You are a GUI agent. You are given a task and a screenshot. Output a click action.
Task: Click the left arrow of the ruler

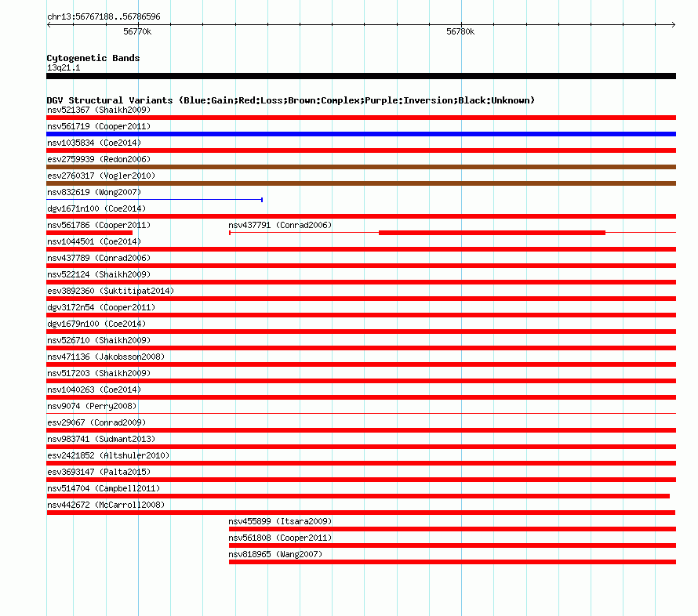pos(49,24)
